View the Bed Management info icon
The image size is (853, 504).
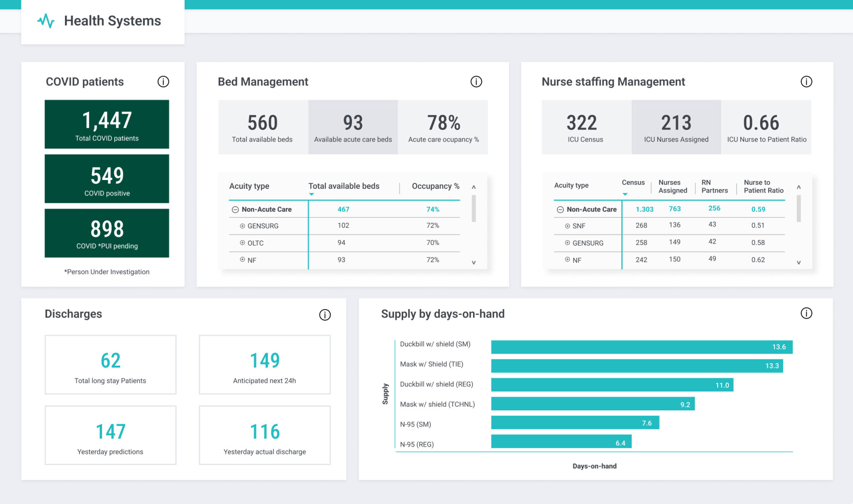[x=476, y=82]
